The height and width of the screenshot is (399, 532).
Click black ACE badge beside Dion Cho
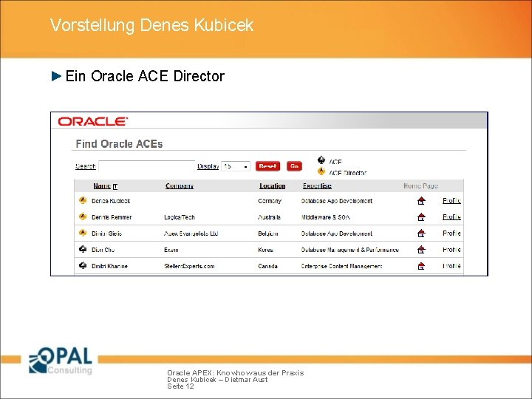click(x=83, y=249)
